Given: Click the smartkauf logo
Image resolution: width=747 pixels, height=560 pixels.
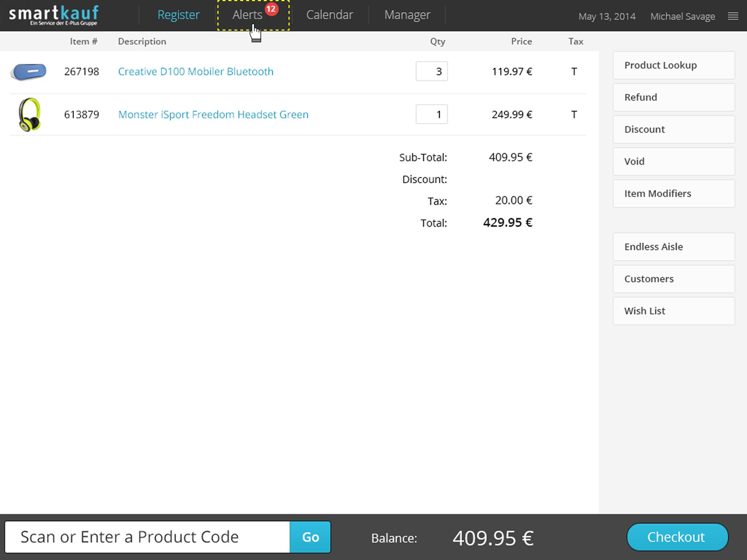Looking at the screenshot, I should [54, 15].
